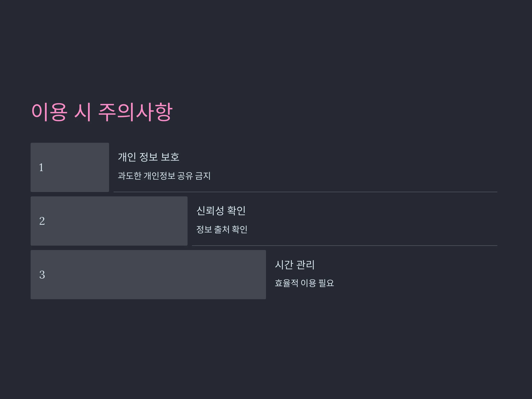This screenshot has width=532, height=399.
Task: Click the heading 시간 관리
Action: 295,264
